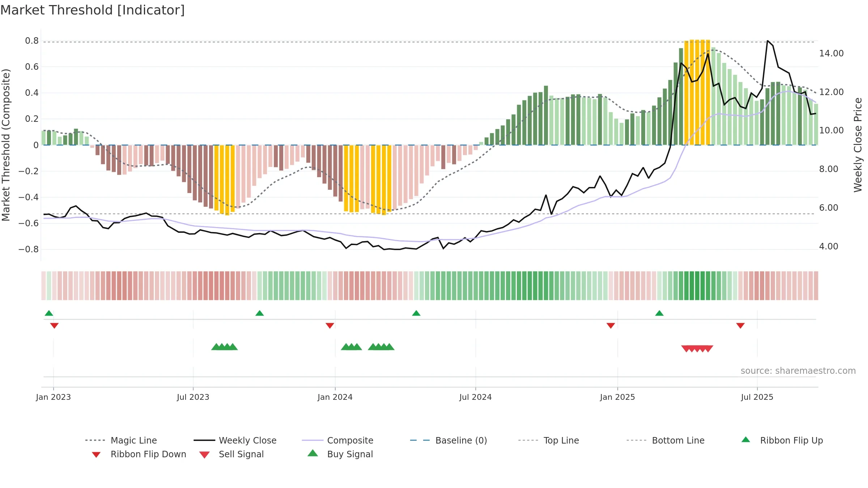Click the first green ribbon flip up marker near Jan 2023
The height and width of the screenshot is (488, 868).
[x=49, y=313]
